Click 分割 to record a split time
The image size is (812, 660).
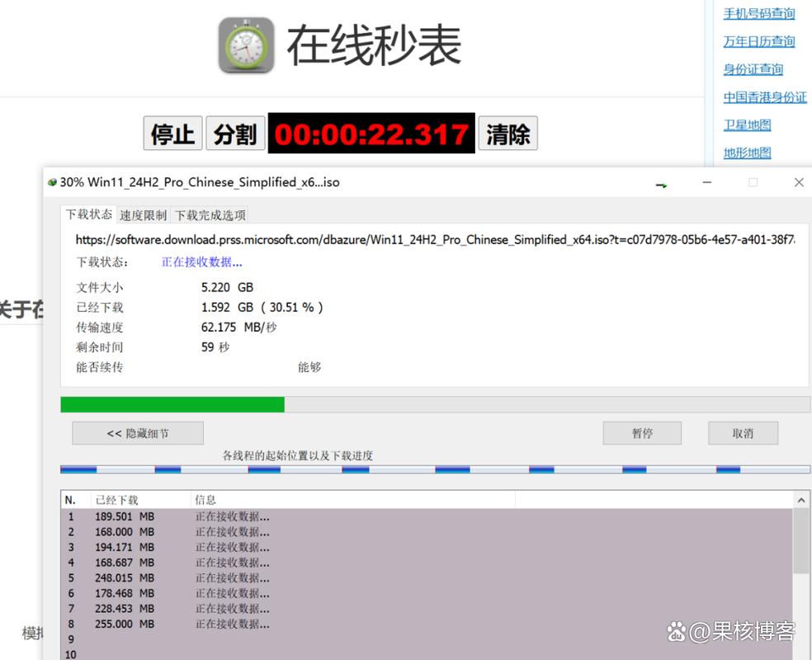coord(235,134)
